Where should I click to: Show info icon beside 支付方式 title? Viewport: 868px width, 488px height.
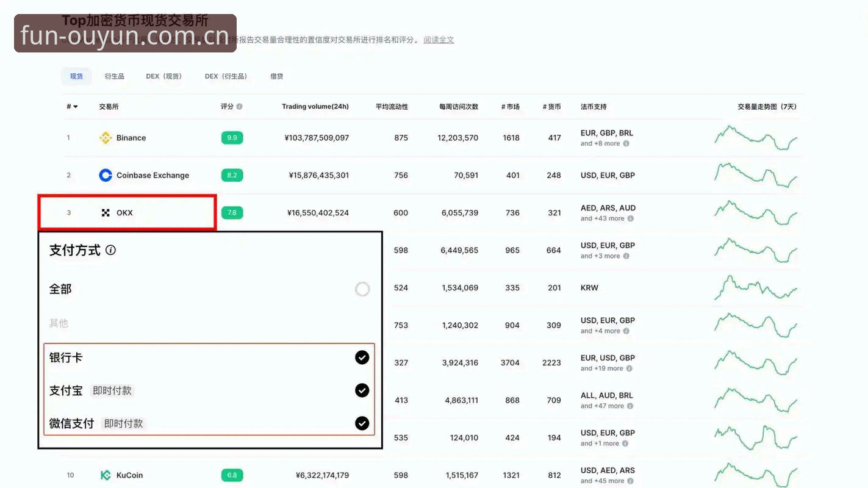point(110,250)
